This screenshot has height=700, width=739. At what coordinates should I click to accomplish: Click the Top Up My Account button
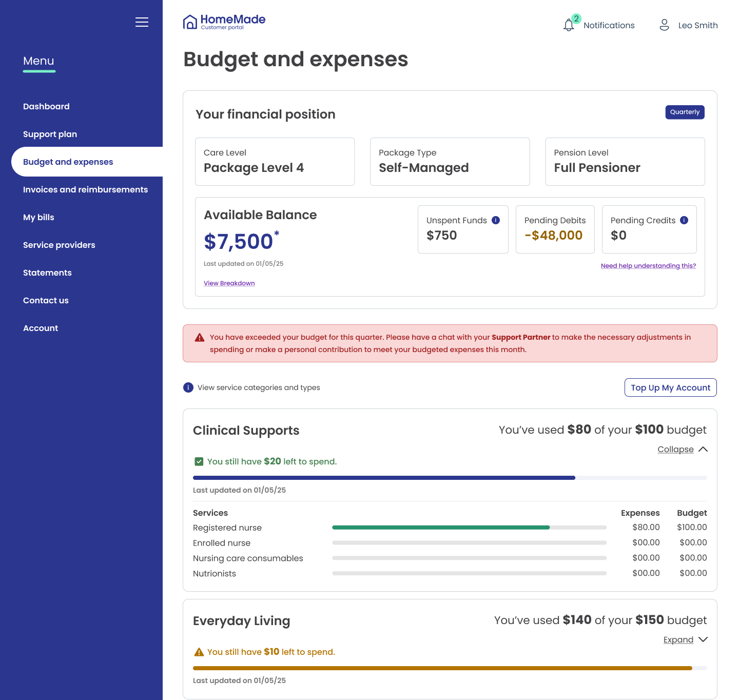pos(670,387)
